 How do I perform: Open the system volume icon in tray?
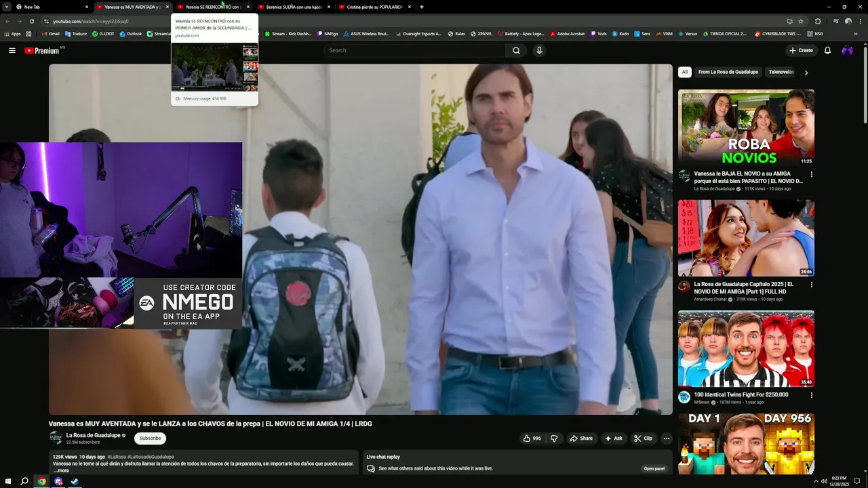(824, 481)
